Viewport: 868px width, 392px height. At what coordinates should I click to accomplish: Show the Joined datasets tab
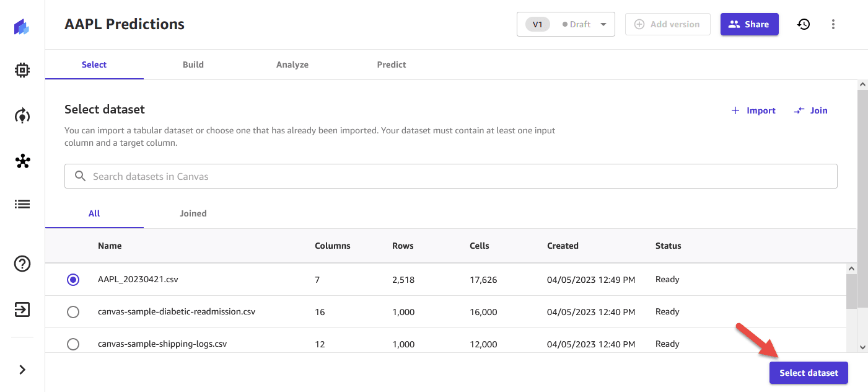(193, 213)
